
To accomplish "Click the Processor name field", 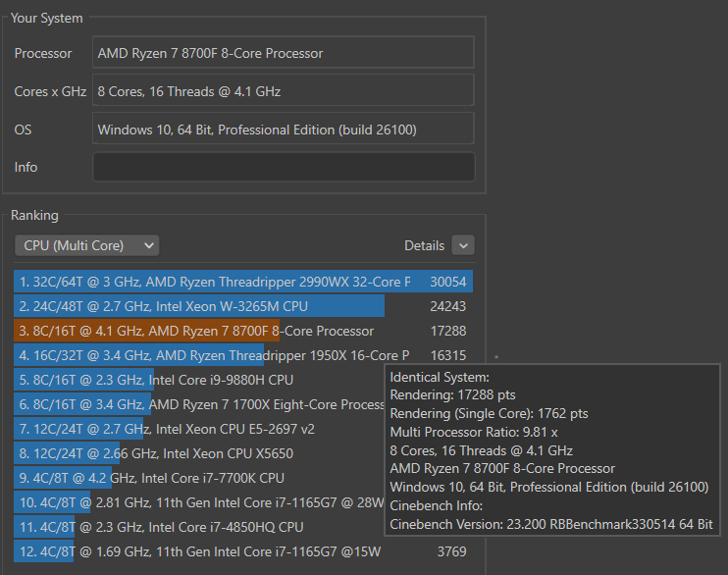I will click(x=284, y=53).
